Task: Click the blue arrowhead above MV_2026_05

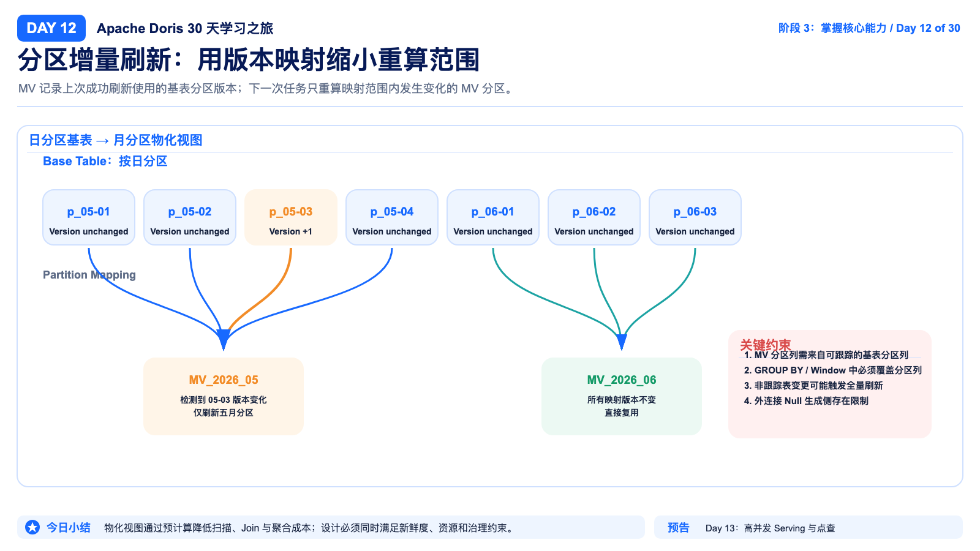Action: tap(224, 340)
